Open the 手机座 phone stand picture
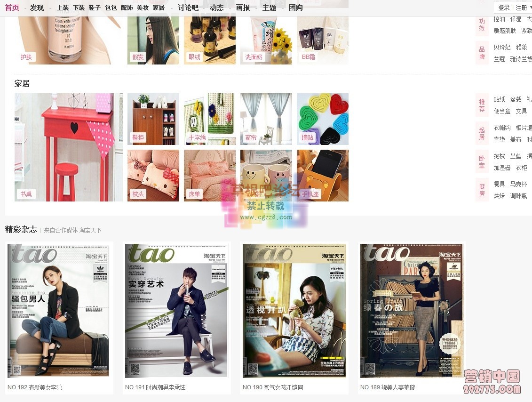Screen dimensions: 532x402 click(x=323, y=176)
